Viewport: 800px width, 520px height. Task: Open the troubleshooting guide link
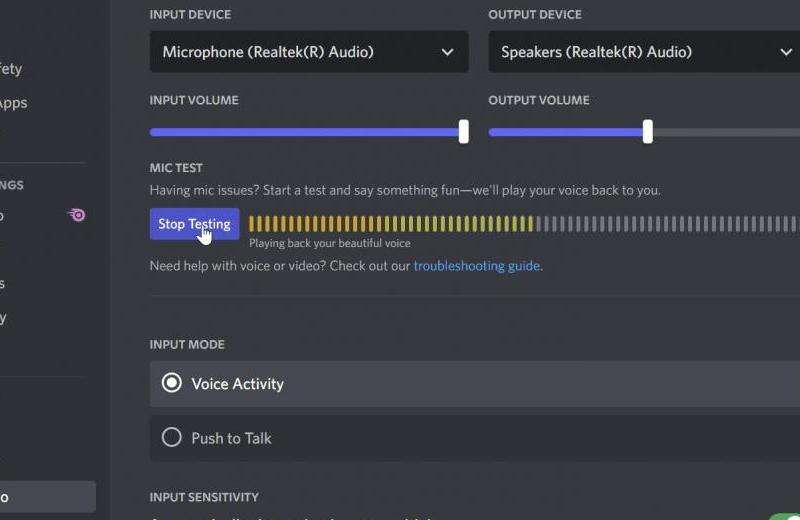click(x=476, y=266)
